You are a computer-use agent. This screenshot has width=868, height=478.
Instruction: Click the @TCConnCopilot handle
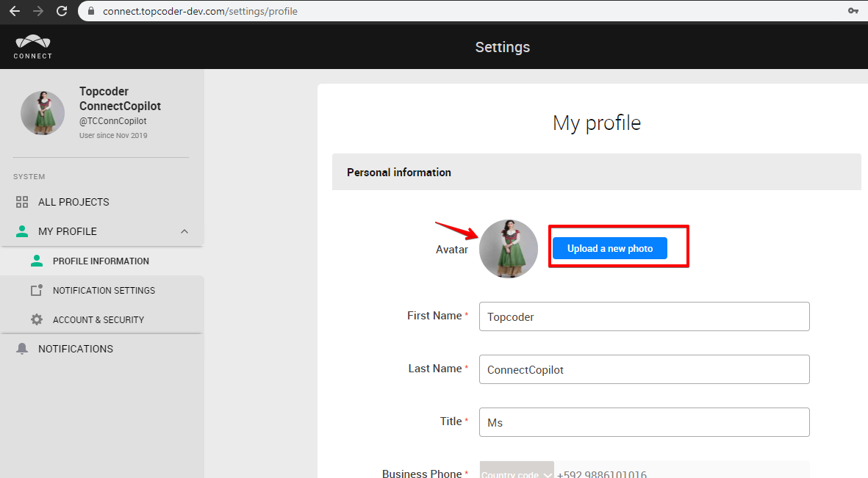pos(113,121)
